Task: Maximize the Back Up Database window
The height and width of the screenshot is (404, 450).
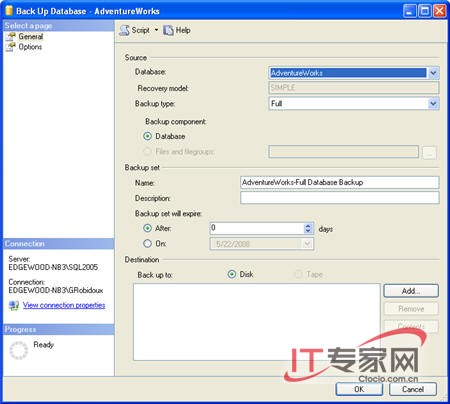Action: click(425, 11)
